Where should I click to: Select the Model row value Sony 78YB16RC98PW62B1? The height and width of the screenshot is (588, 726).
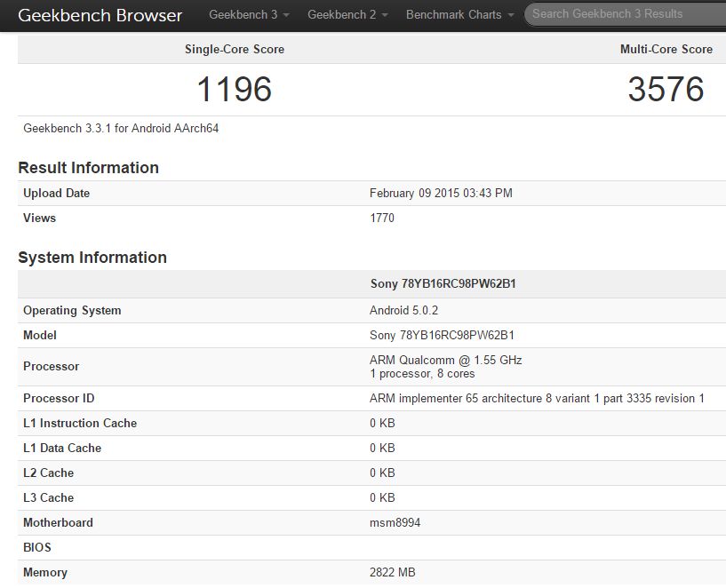pos(442,335)
